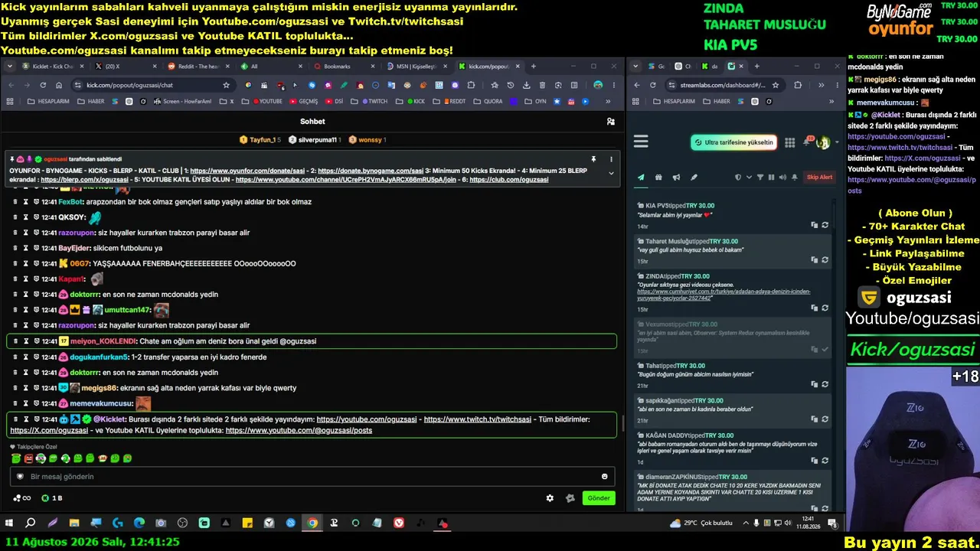980x551 pixels.
Task: Toggle pause alerts in Streamlabs
Action: click(x=771, y=178)
